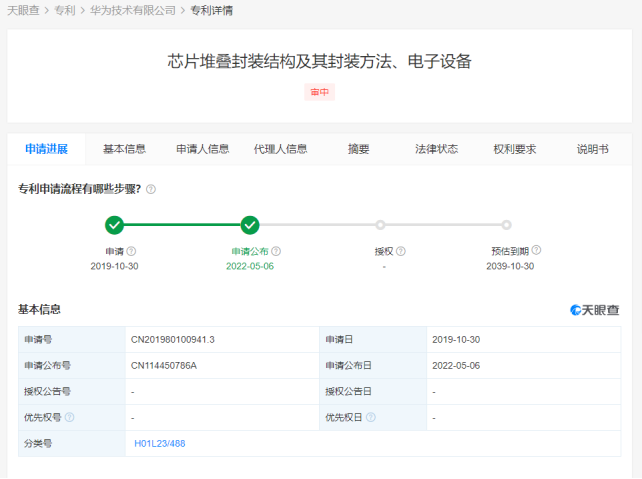
Task: Click the green 申请公布 step checkmark
Action: pyautogui.click(x=250, y=225)
